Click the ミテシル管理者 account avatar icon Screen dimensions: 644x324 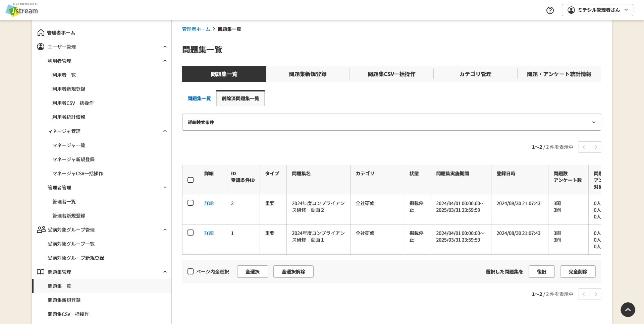tap(571, 10)
